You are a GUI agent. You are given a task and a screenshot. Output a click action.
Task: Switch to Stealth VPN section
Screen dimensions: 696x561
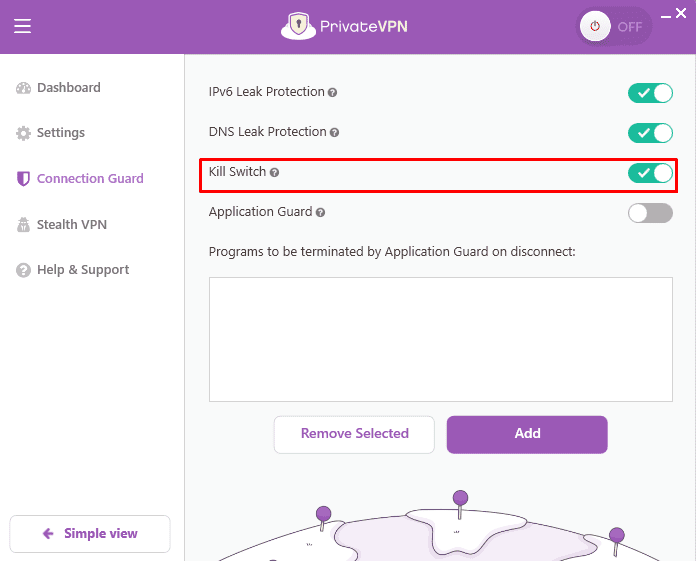pyautogui.click(x=71, y=225)
